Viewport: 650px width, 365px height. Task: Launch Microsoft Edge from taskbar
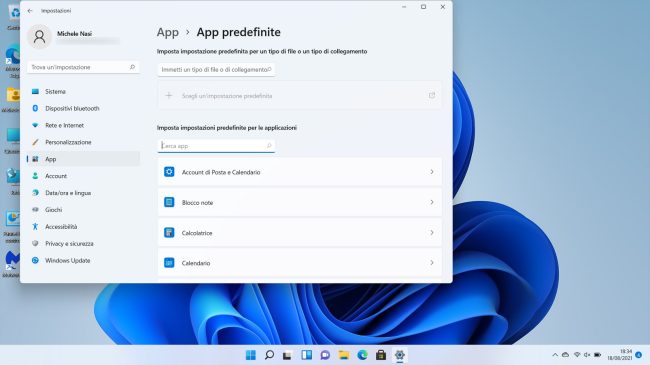click(362, 355)
